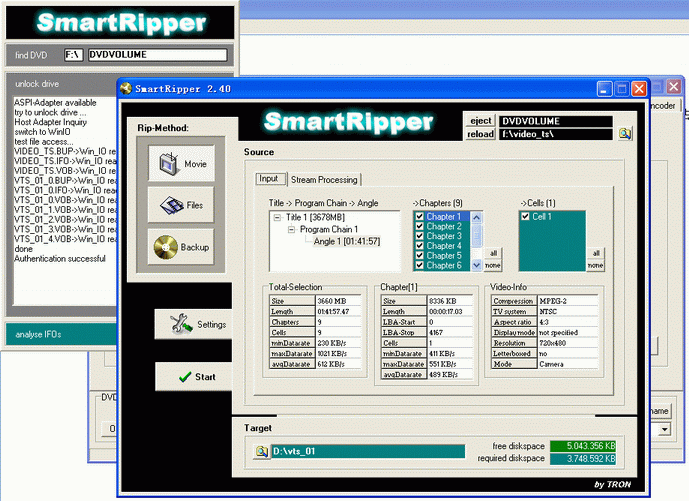Click 'none' button beside Cells list
Screen dimensions: 689x501
595,265
